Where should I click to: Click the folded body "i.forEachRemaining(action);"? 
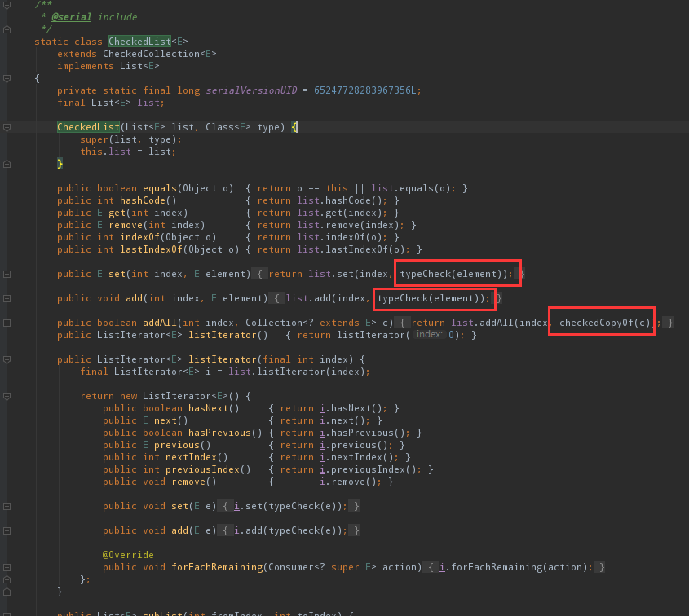tap(516, 567)
